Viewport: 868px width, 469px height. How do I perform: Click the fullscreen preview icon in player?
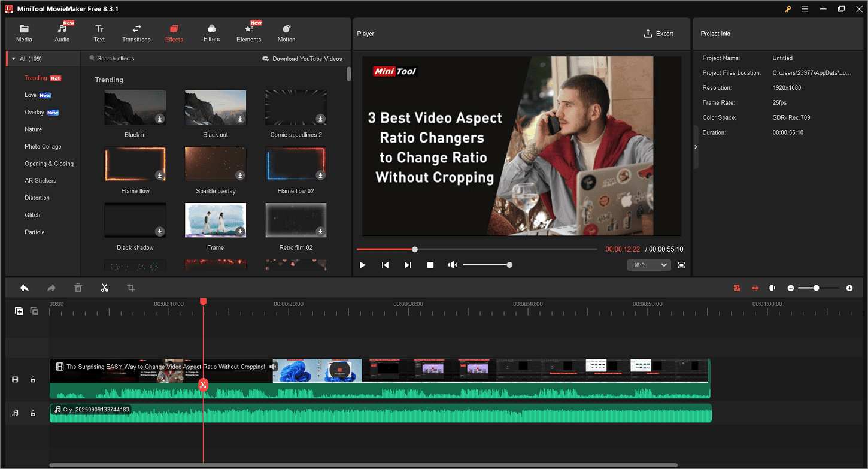681,265
